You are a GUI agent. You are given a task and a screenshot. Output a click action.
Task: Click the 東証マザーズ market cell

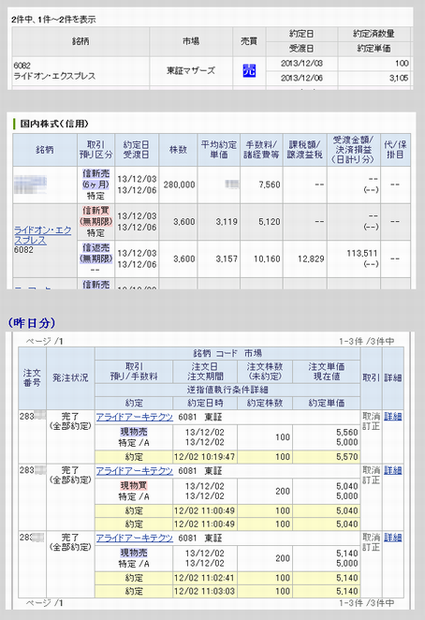point(191,70)
